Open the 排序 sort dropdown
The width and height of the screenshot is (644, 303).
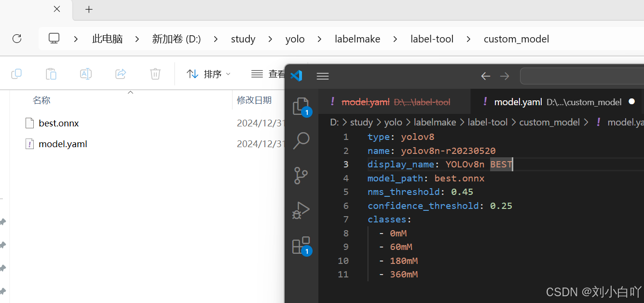pos(208,74)
